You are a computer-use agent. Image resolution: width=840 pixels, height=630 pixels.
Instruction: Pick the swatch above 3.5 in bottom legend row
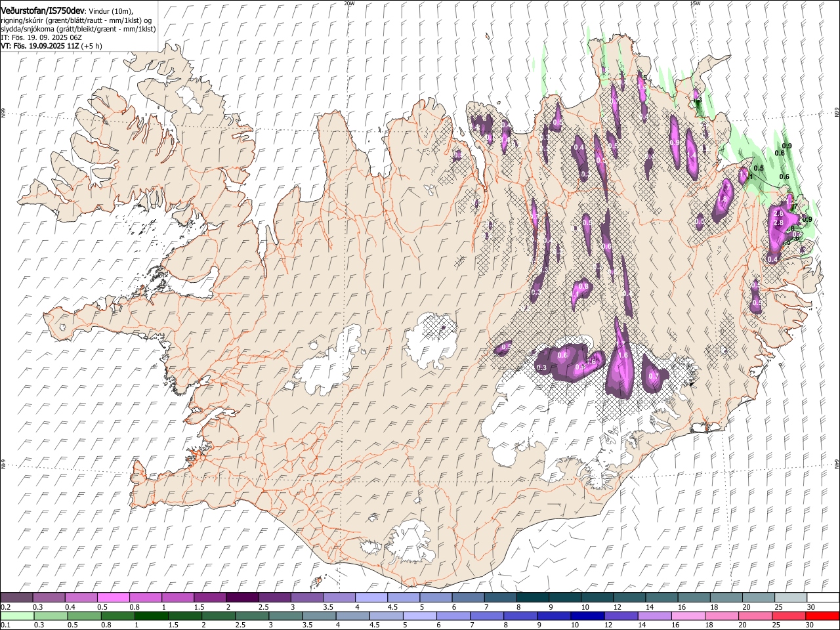(x=320, y=616)
